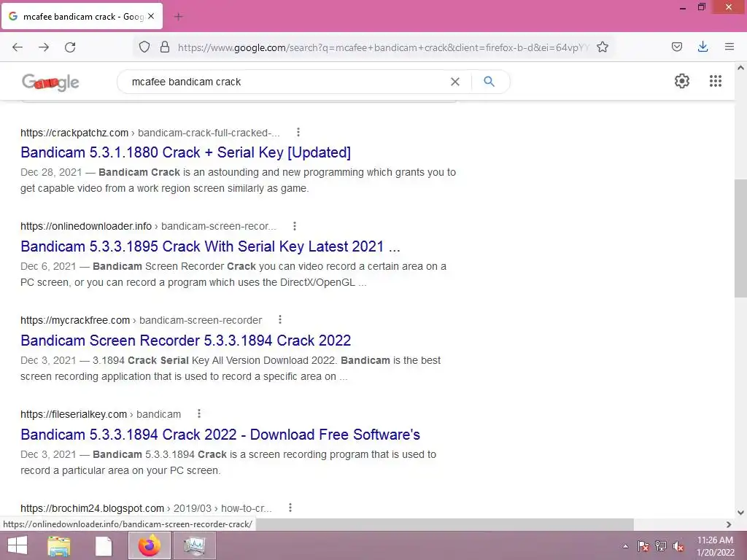Go to Google home via logo
The image size is (747, 560).
click(x=50, y=82)
